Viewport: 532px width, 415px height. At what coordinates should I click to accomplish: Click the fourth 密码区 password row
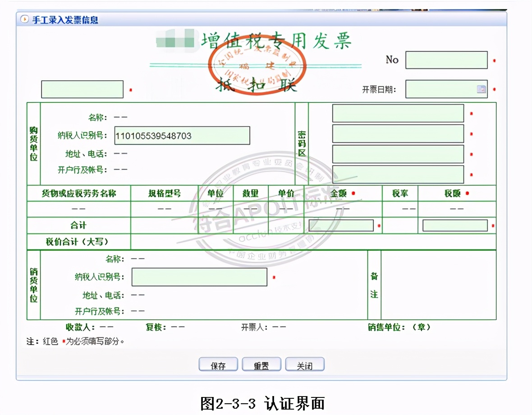pyautogui.click(x=398, y=174)
